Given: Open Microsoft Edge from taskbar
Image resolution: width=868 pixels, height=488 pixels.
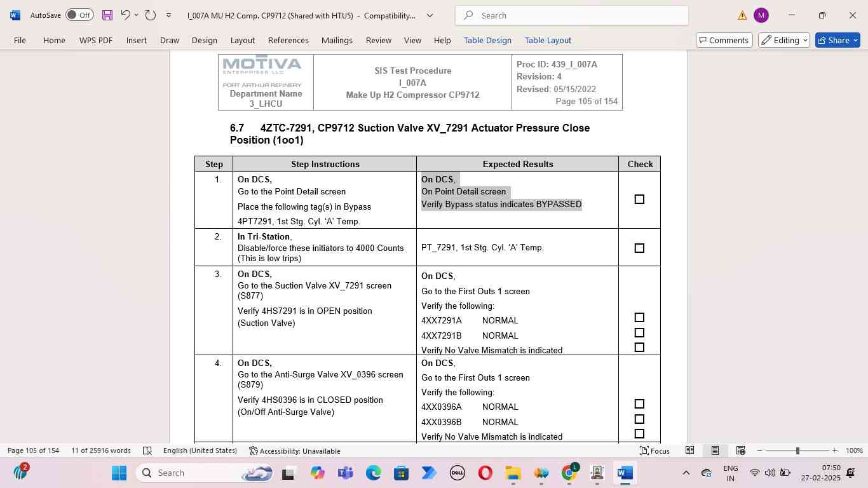Looking at the screenshot, I should (x=373, y=473).
